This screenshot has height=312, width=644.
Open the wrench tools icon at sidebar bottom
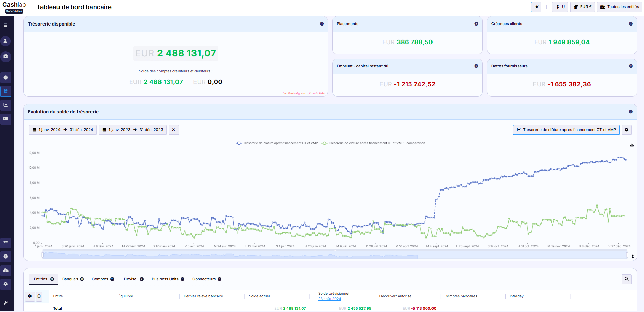coord(5,303)
